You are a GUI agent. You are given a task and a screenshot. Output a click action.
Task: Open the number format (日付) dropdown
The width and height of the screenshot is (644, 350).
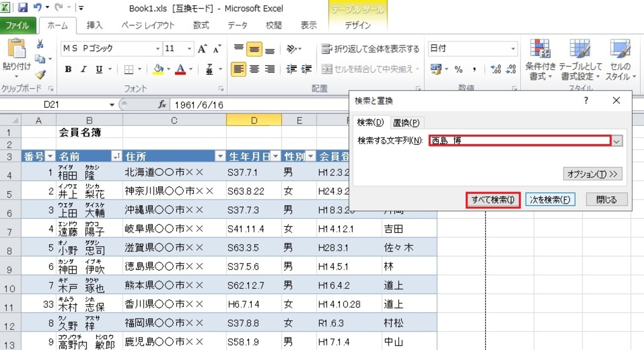[x=513, y=49]
